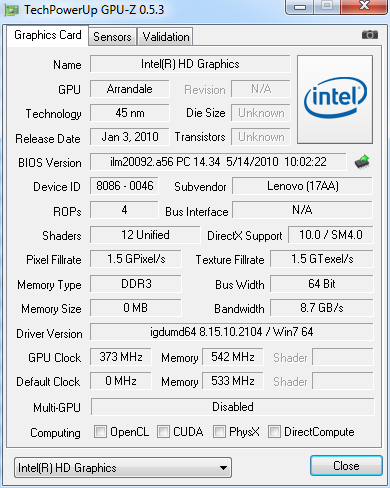Click the Shaders field 12 Unified
The height and width of the screenshot is (488, 390).
[x=145, y=235]
